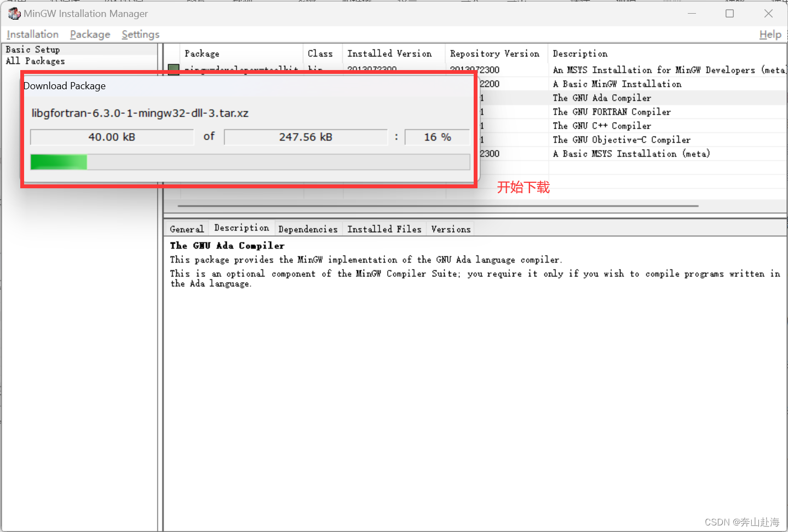788x532 pixels.
Task: Click the Download Package dialog title
Action: point(65,86)
